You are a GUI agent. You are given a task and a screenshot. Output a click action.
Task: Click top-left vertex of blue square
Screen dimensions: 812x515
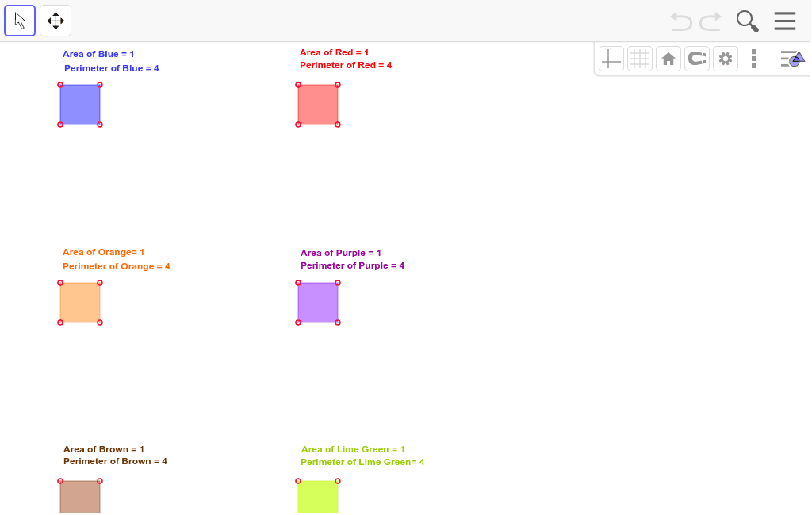tap(60, 85)
